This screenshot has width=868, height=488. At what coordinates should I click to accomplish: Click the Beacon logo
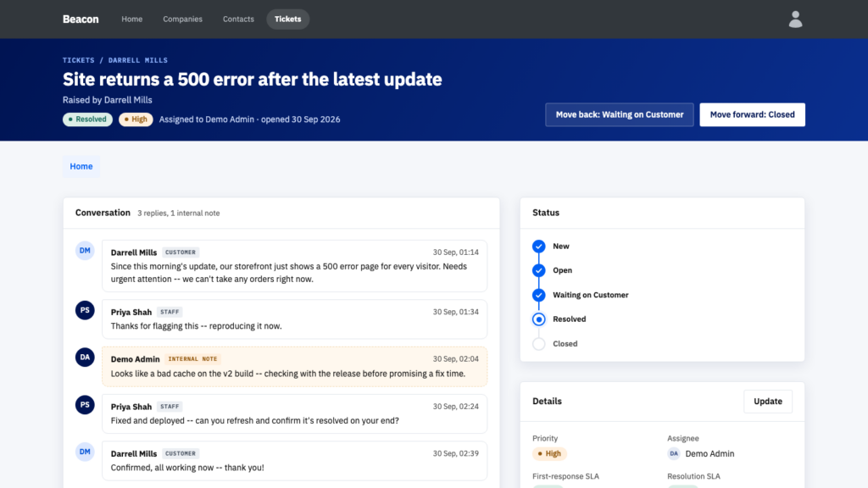coord(81,19)
